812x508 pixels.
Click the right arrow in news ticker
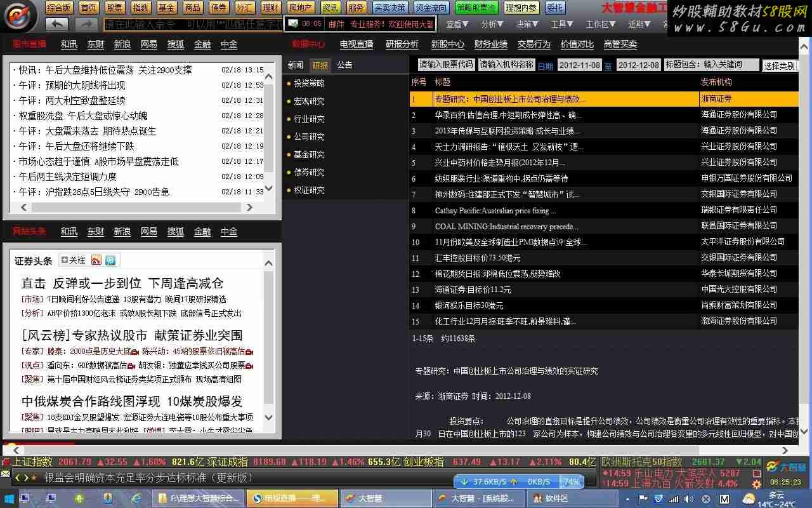[x=25, y=478]
